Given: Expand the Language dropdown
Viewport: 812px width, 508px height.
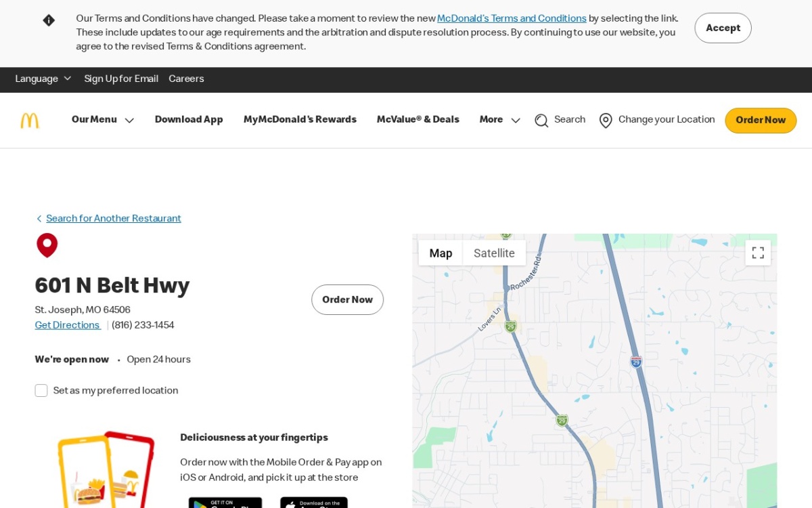Looking at the screenshot, I should (43, 79).
